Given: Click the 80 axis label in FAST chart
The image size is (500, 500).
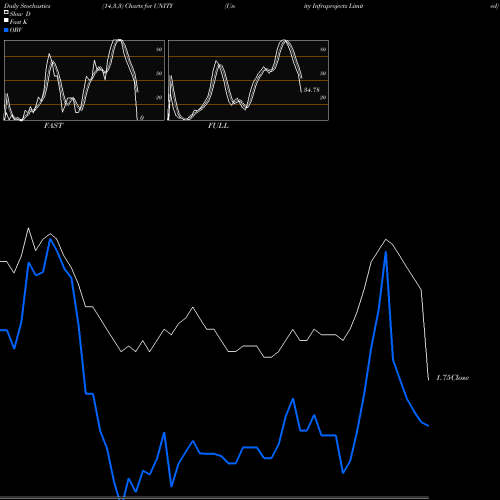Looking at the screenshot, I should (159, 49).
